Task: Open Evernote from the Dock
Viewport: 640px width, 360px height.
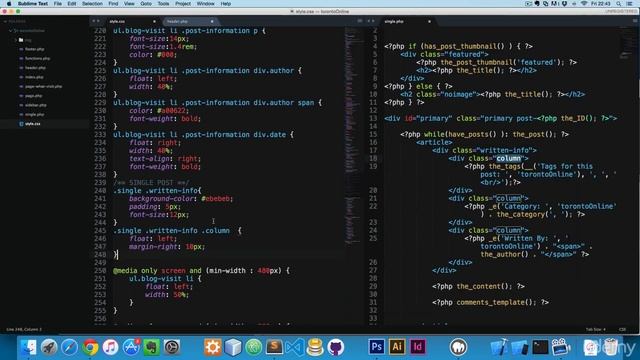Action: click(x=151, y=347)
